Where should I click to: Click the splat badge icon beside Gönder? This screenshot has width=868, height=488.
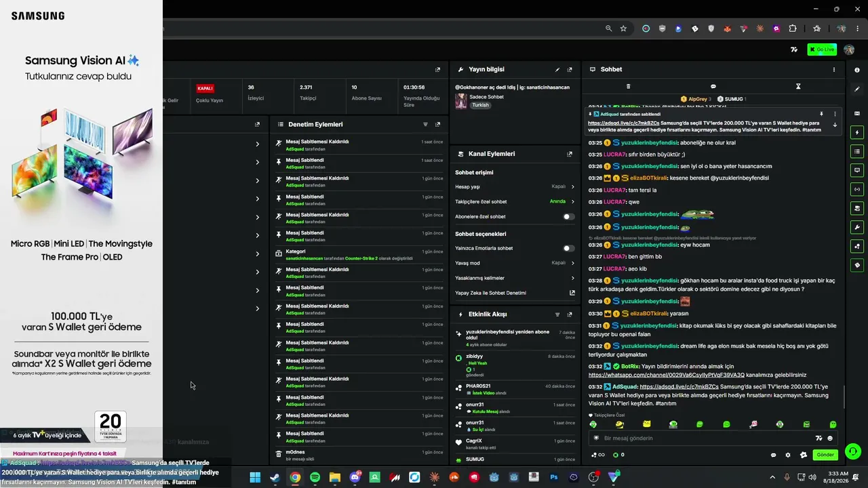click(x=804, y=455)
